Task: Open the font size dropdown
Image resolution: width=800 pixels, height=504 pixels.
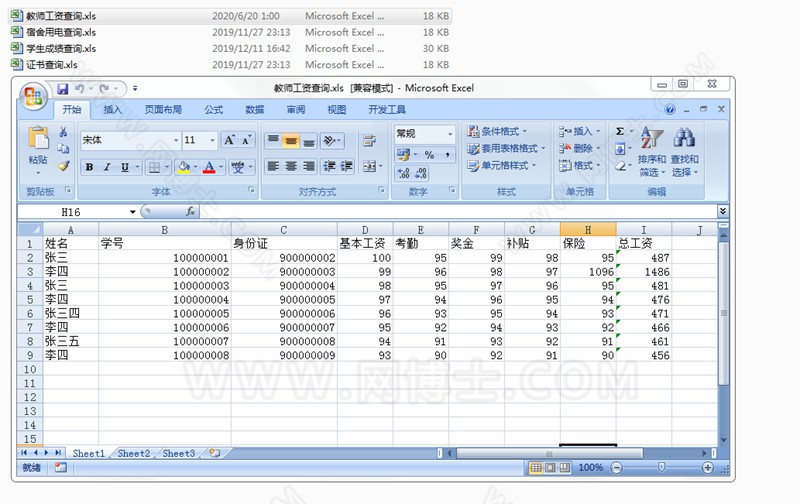Action: pyautogui.click(x=213, y=140)
